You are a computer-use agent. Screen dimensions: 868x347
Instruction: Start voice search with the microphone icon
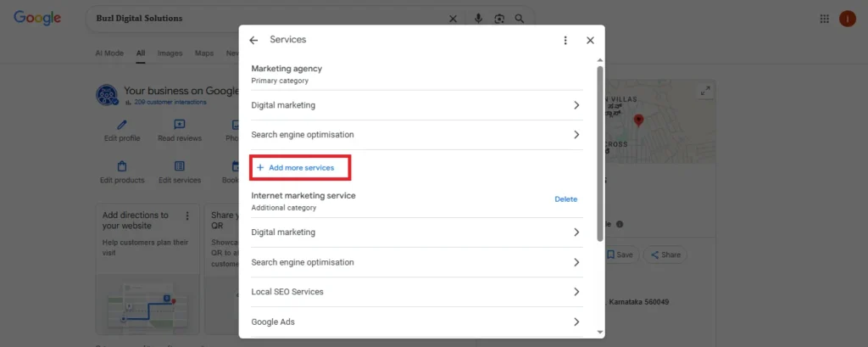click(x=479, y=19)
